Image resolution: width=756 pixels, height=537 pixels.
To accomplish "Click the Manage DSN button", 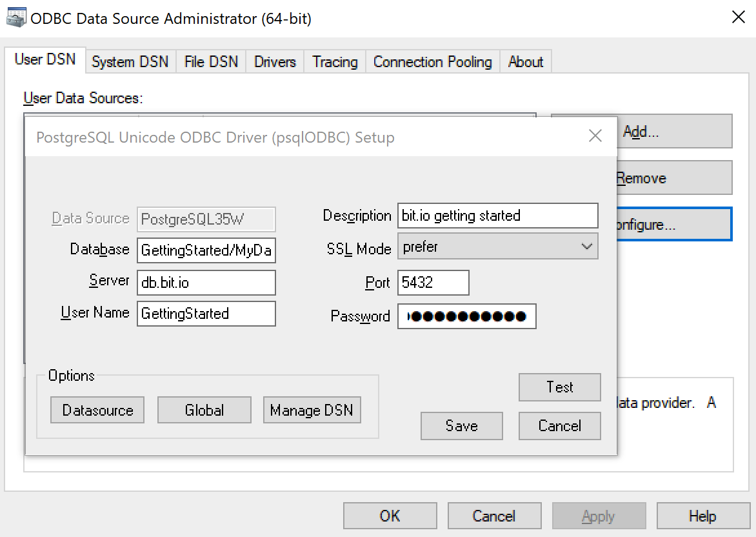I will (x=312, y=410).
